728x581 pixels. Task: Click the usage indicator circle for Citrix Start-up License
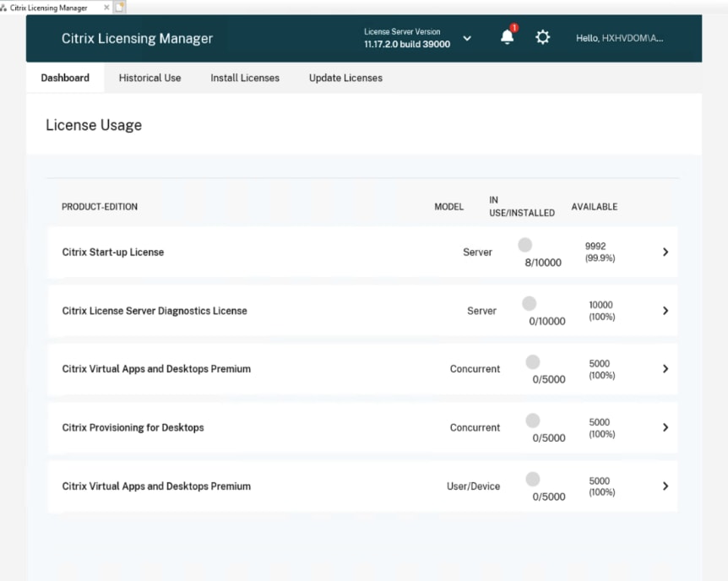point(525,245)
